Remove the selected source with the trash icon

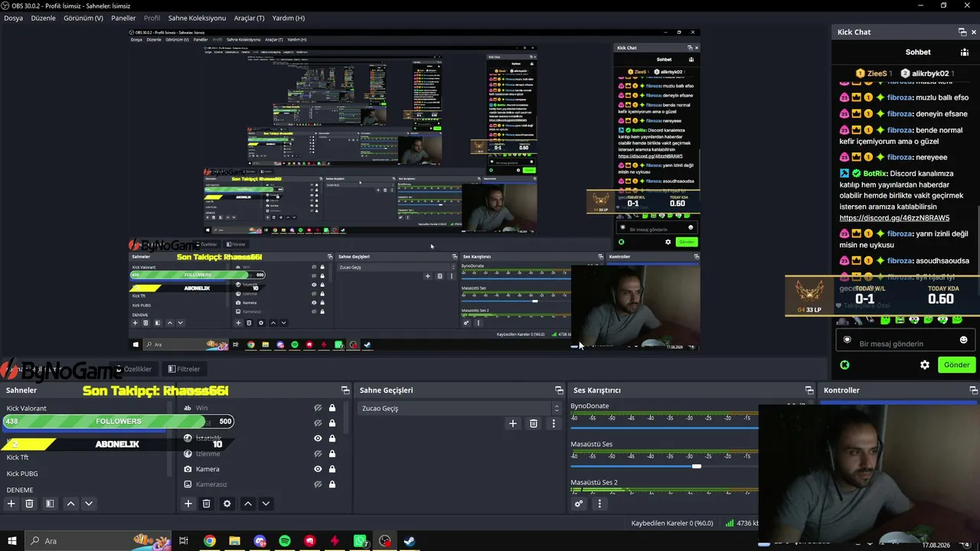[206, 504]
